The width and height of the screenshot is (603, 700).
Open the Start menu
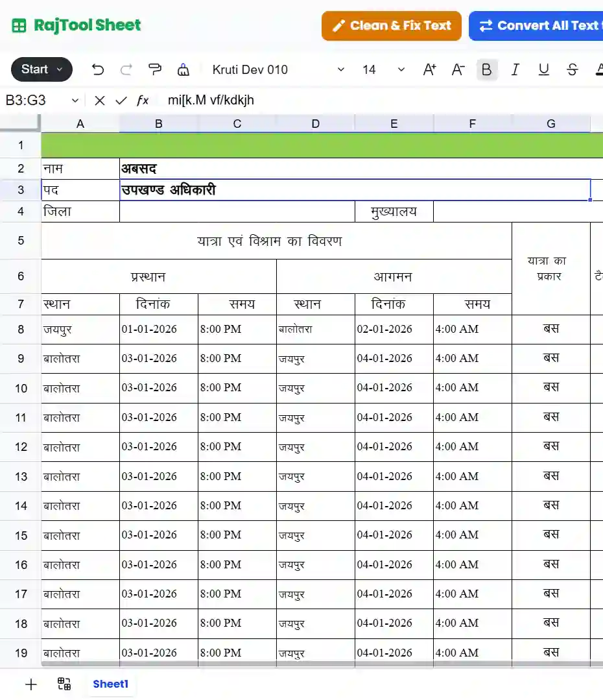click(41, 69)
